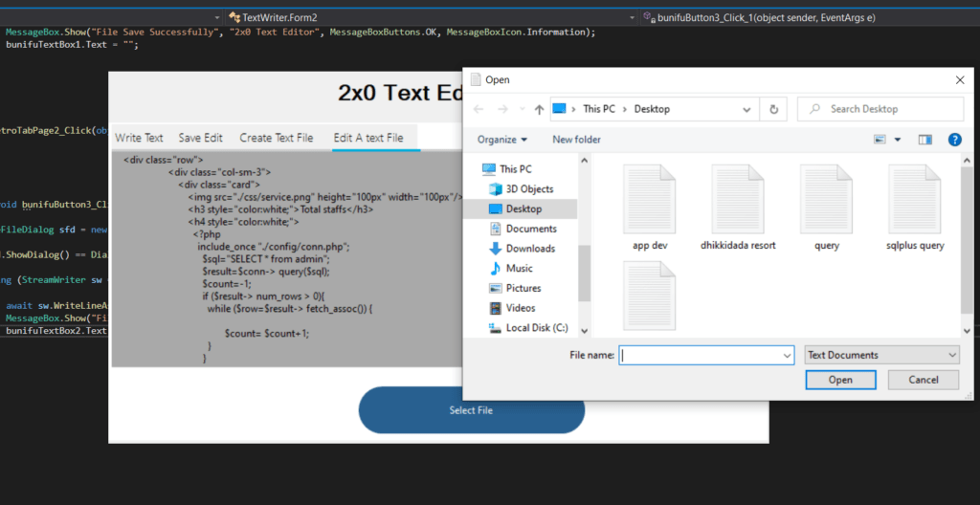The width and height of the screenshot is (980, 505).
Task: Click the Forward arrow in Open dialog
Action: coord(502,109)
